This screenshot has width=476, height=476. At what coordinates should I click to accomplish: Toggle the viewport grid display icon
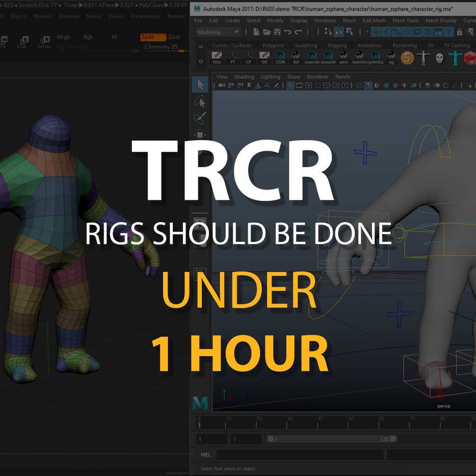coord(290,86)
